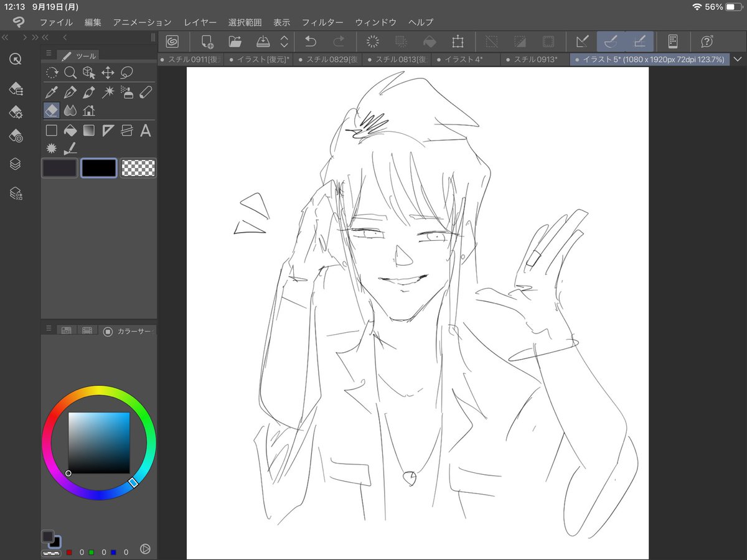Open Quick Access palette in sidebar
Image resolution: width=747 pixels, height=560 pixels.
click(x=16, y=59)
